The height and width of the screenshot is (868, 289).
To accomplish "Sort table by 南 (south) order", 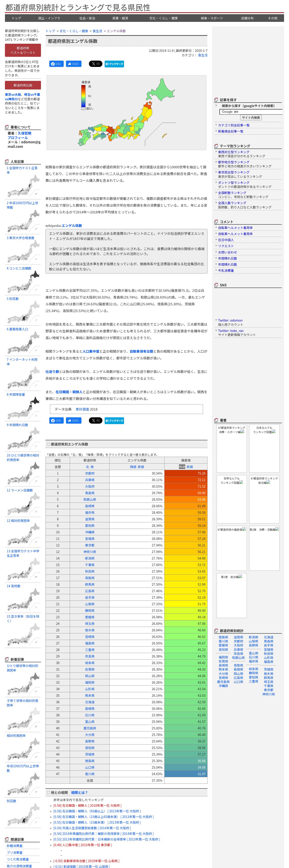I will [x=92, y=467].
